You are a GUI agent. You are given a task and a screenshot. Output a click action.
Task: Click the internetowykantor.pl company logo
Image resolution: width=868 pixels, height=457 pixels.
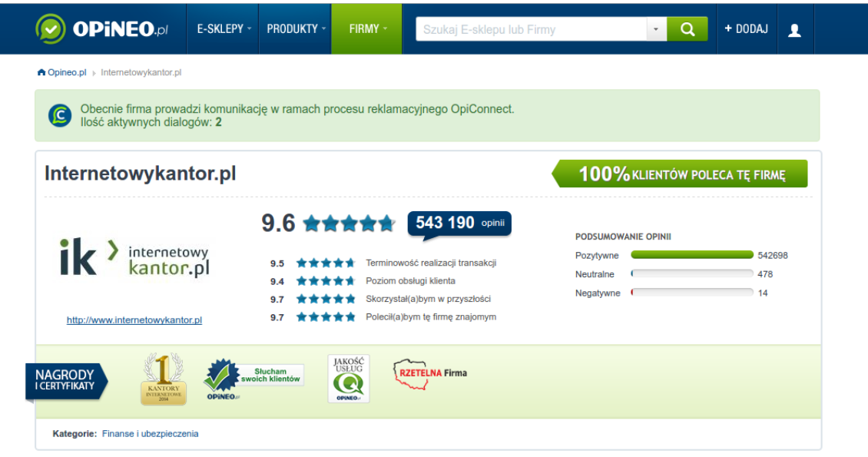tap(134, 259)
